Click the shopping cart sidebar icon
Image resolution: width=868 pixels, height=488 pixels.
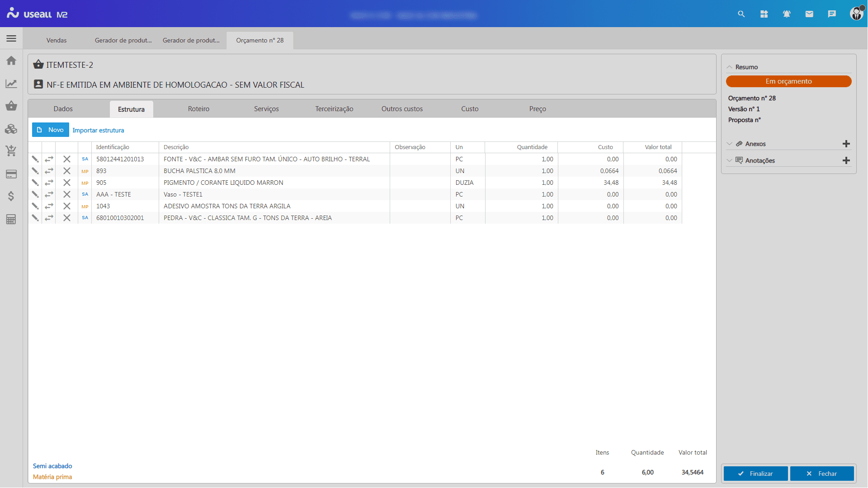pyautogui.click(x=11, y=151)
